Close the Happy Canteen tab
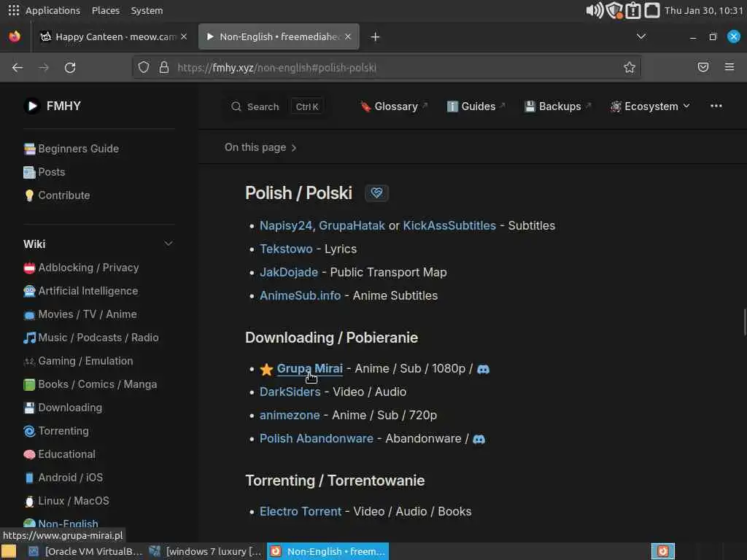Viewport: 747px width, 560px height. tap(184, 36)
